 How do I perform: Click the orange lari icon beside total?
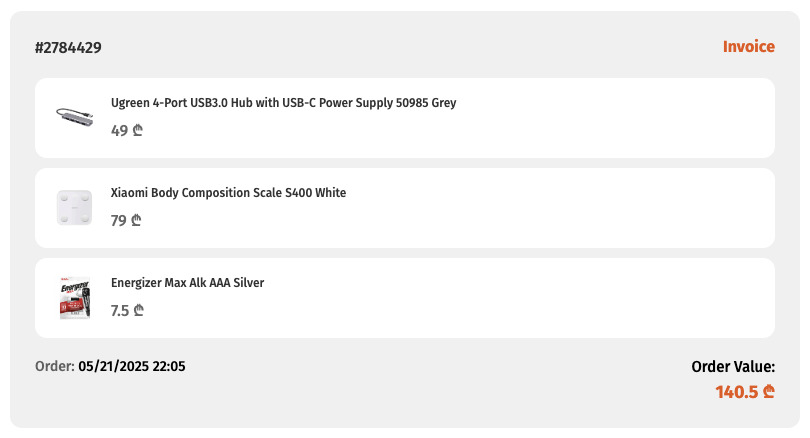click(769, 392)
